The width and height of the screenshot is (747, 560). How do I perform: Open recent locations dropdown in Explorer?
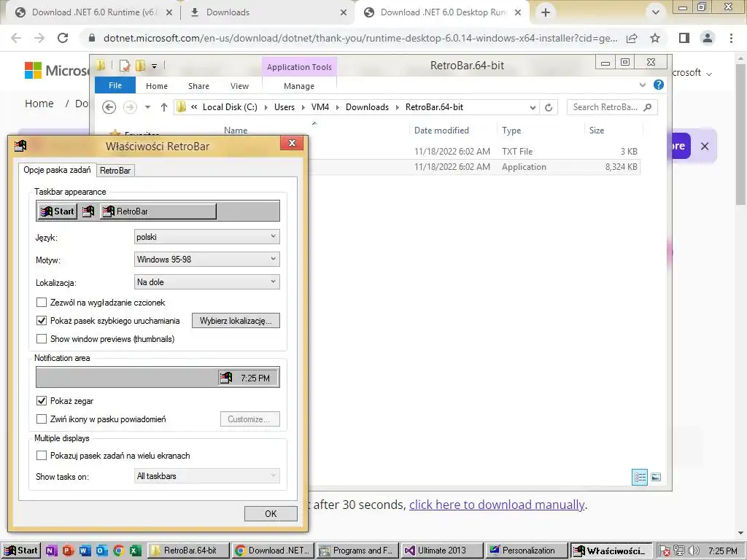point(147,107)
